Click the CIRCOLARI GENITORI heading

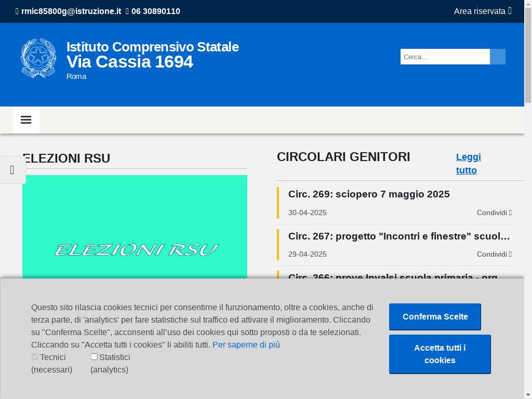(x=343, y=157)
